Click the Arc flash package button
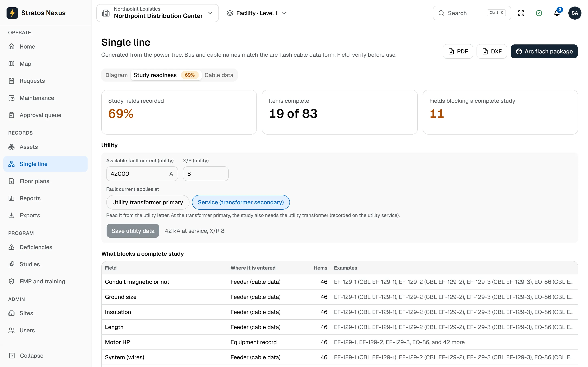Screen dimensions: 588x367 pyautogui.click(x=544, y=51)
